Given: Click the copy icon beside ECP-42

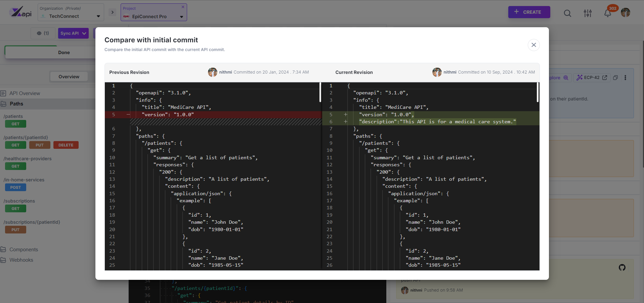Looking at the screenshot, I should tap(615, 78).
